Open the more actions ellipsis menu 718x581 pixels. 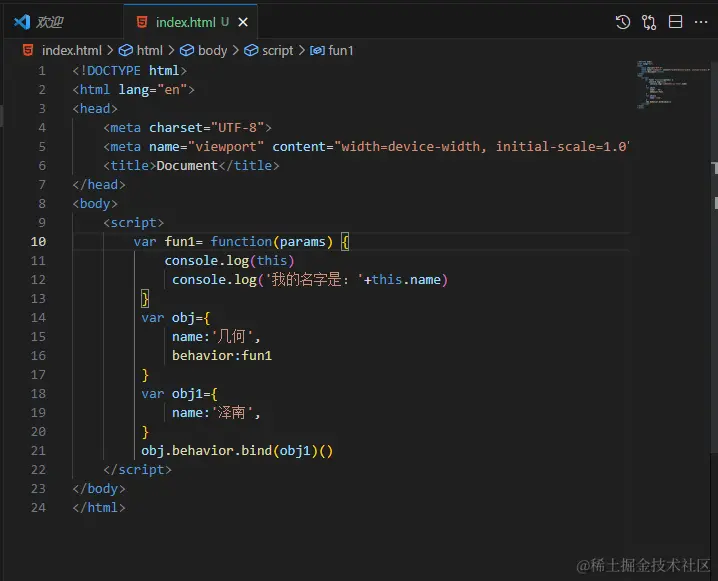point(701,22)
